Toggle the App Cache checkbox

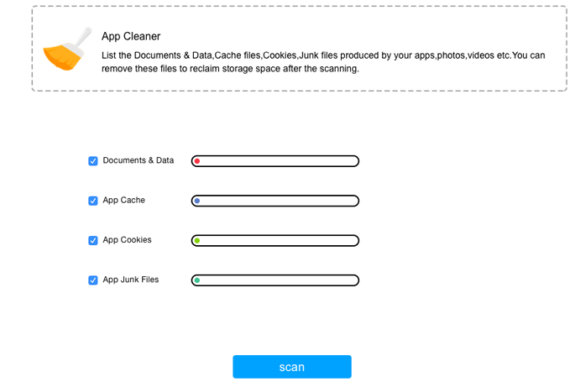point(93,201)
